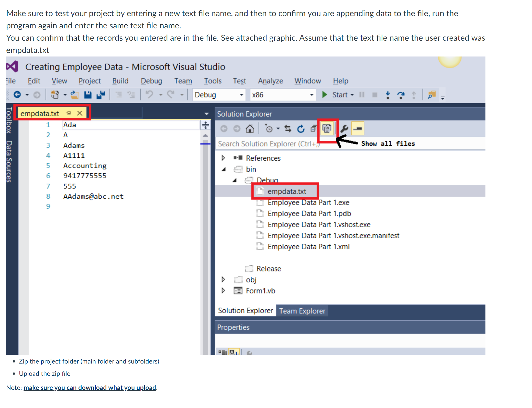Open the View menu

point(59,81)
